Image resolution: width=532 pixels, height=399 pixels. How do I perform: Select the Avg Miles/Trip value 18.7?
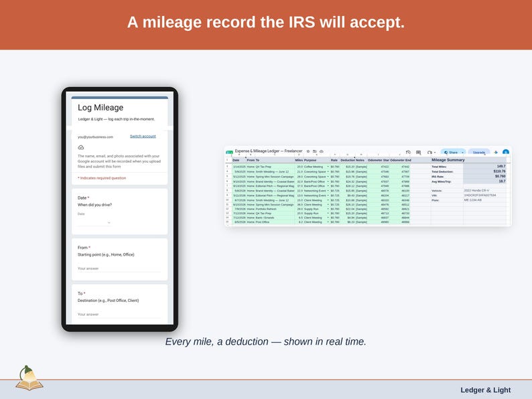[x=485, y=181]
